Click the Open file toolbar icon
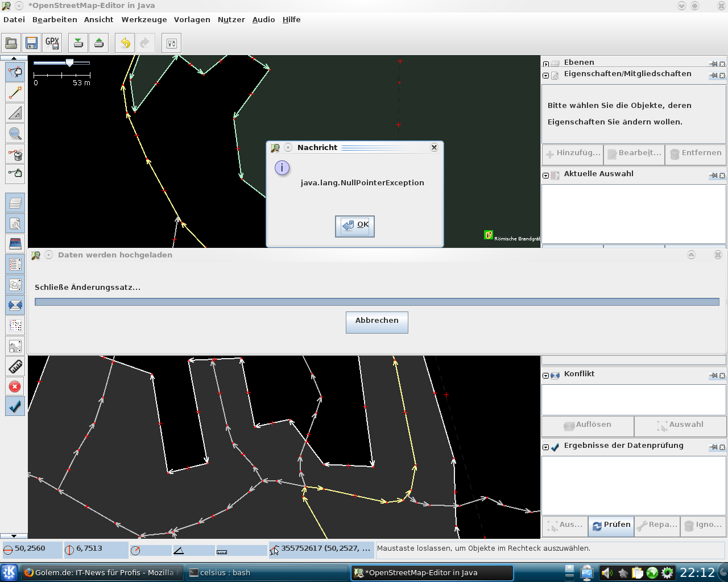 [11, 43]
